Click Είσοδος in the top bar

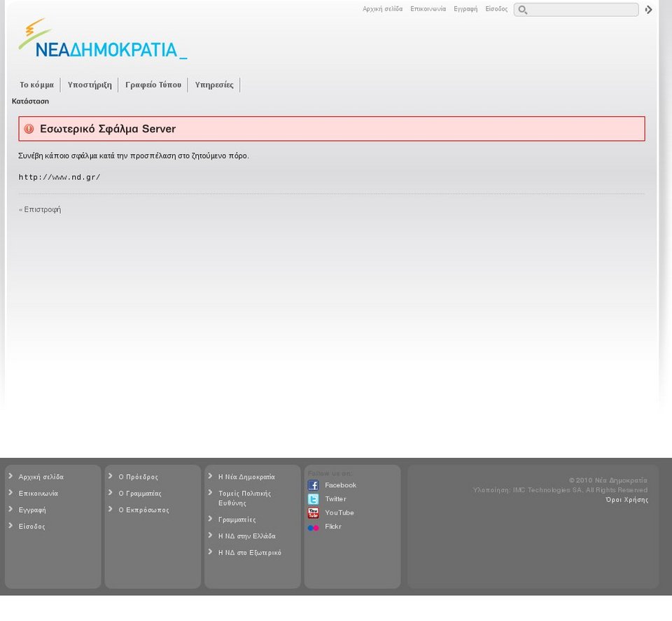[496, 9]
